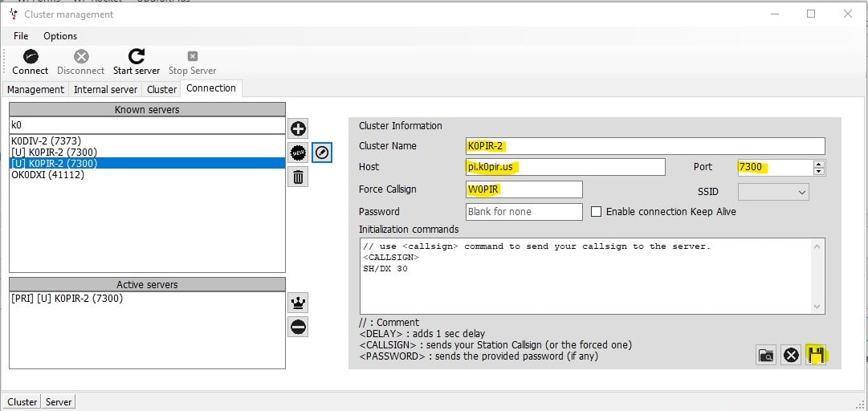The width and height of the screenshot is (868, 411).
Task: Open the Options menu
Action: 60,36
